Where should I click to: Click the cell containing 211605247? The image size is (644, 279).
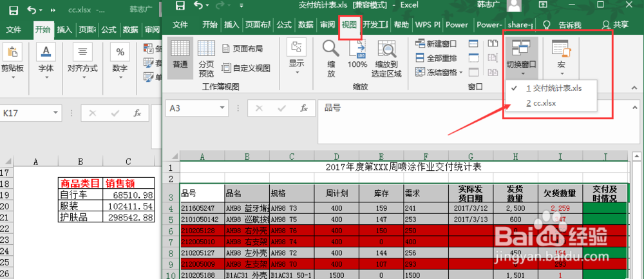click(202, 208)
